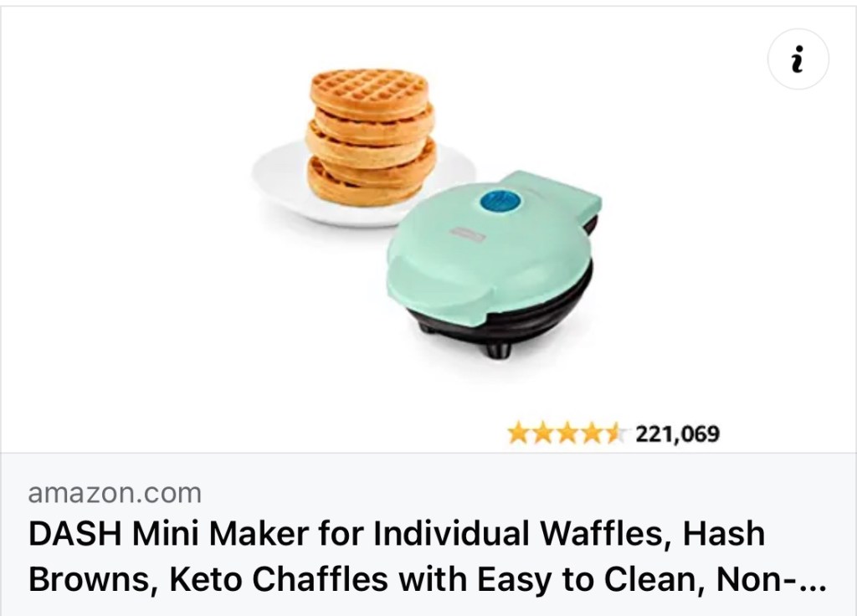Click the DASH logo plate on maker lid
857x616 pixels.
tap(467, 236)
